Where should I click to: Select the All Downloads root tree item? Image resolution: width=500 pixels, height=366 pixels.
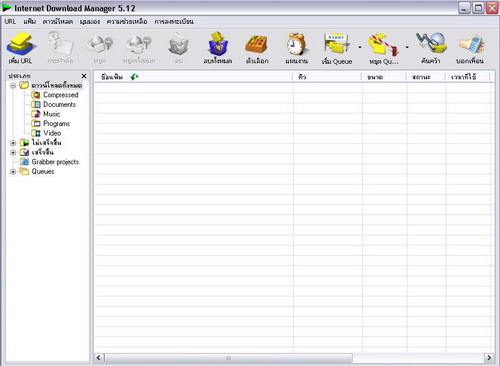point(57,85)
